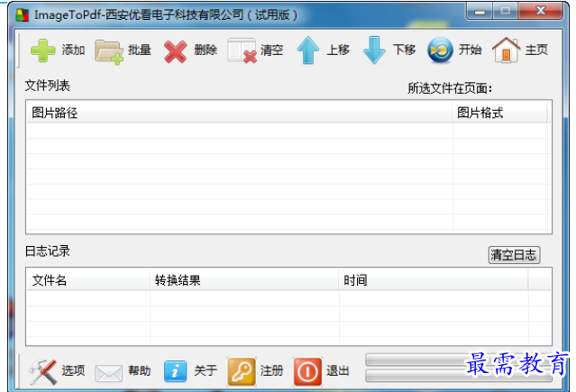Minimize the ImageToPdf window
This screenshot has width=576, height=392.
(480, 11)
